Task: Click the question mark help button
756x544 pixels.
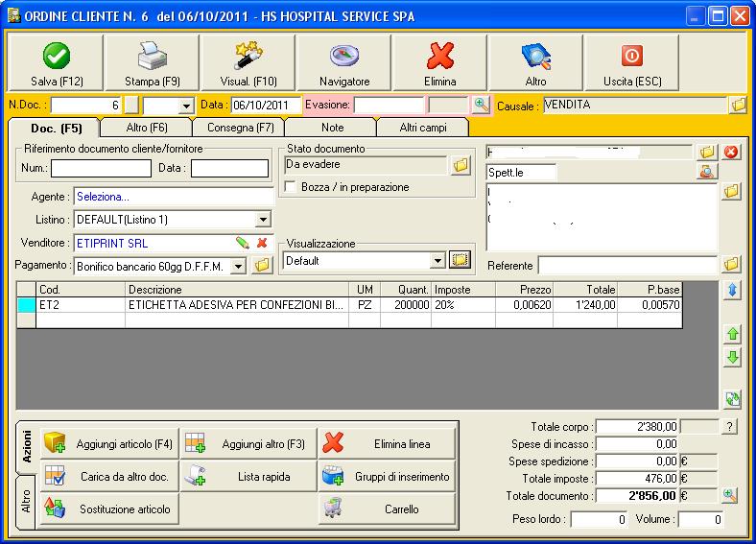Action: (729, 426)
